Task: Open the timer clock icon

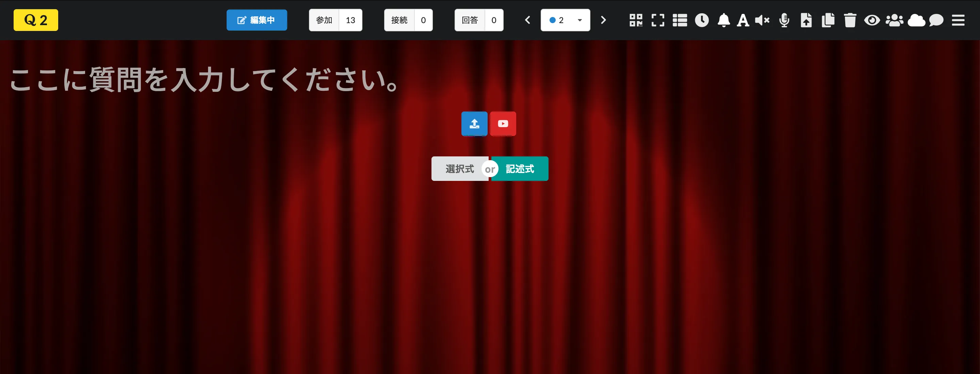Action: tap(702, 20)
